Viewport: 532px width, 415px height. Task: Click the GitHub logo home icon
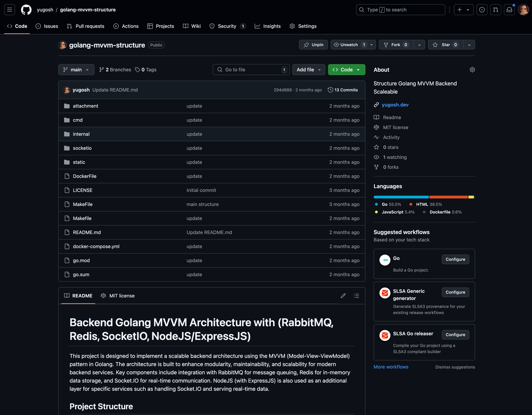(26, 10)
